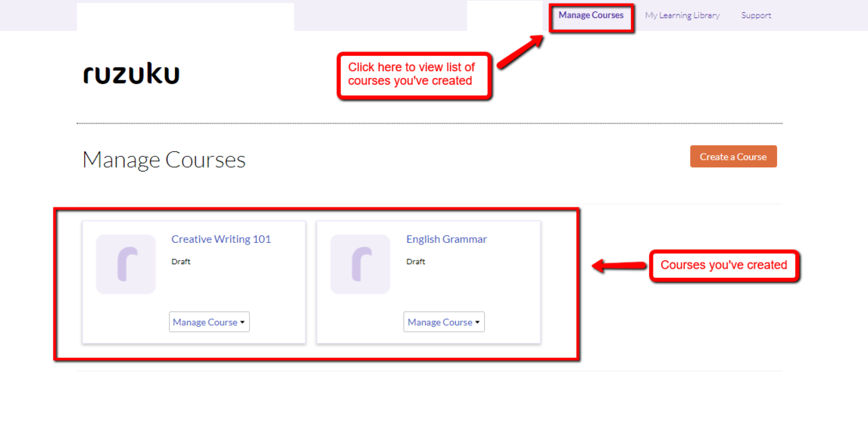Screen dimensions: 868x423
Task: Go to My Learning Library
Action: 682,15
